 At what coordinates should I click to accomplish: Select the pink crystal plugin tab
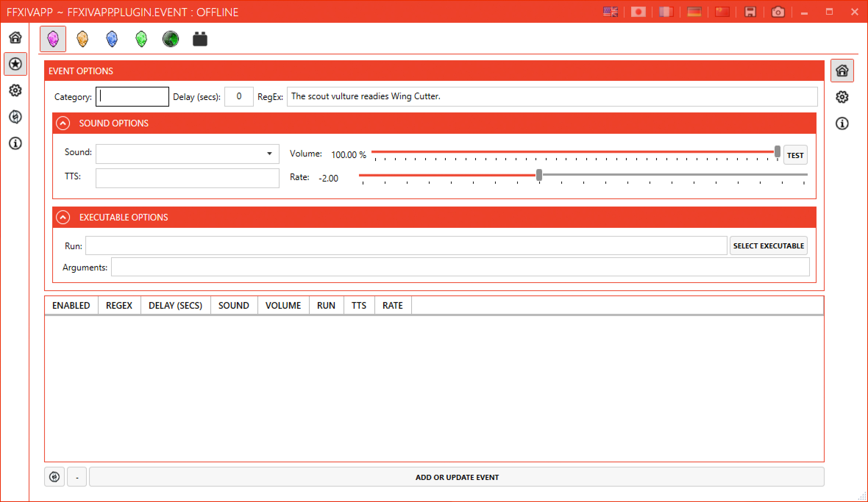click(x=53, y=39)
